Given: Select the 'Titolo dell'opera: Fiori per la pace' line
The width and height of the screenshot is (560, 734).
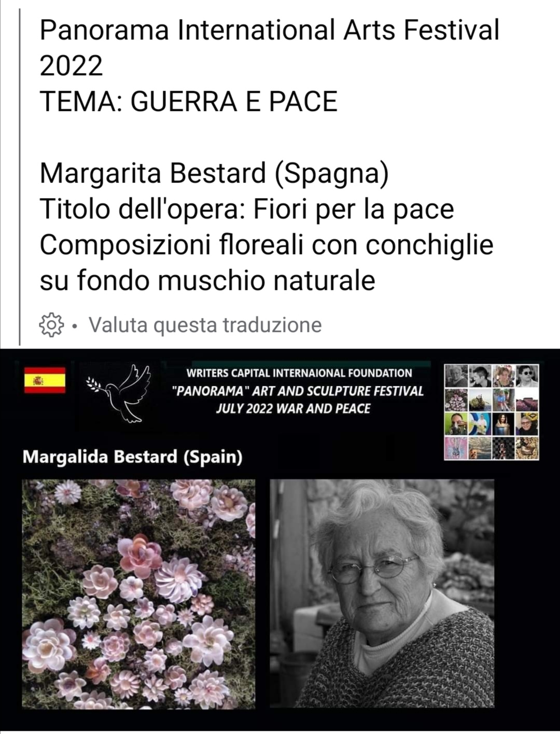Looking at the screenshot, I should [247, 209].
